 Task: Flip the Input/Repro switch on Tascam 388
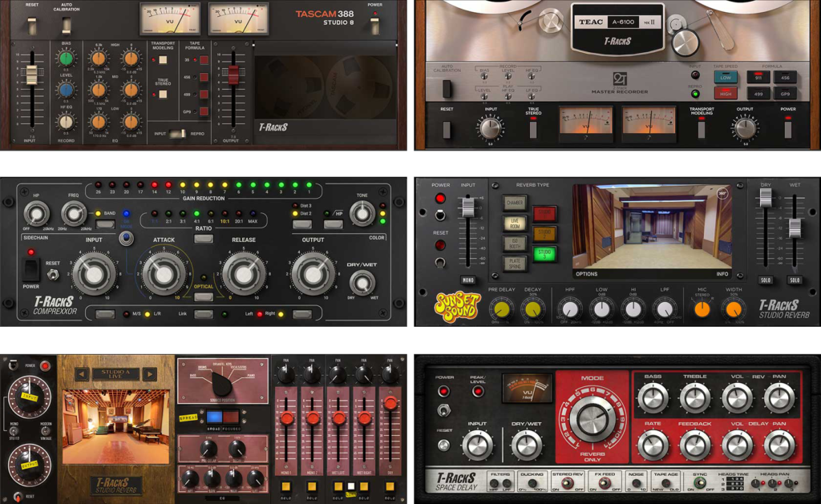coord(178,134)
